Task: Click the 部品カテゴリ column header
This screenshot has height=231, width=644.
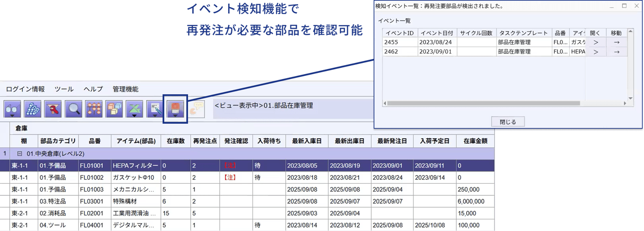Action: 57,141
